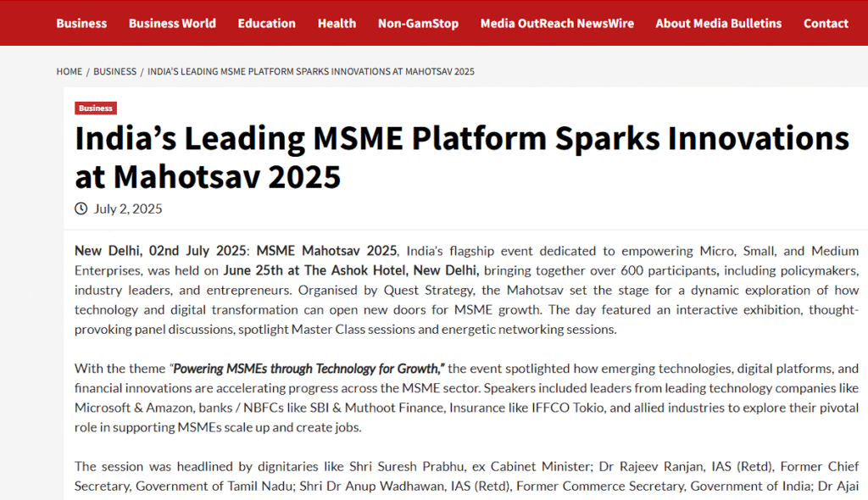Click the bold 'MSME Mahotsav 2025' text
This screenshot has height=500, width=868.
point(326,251)
